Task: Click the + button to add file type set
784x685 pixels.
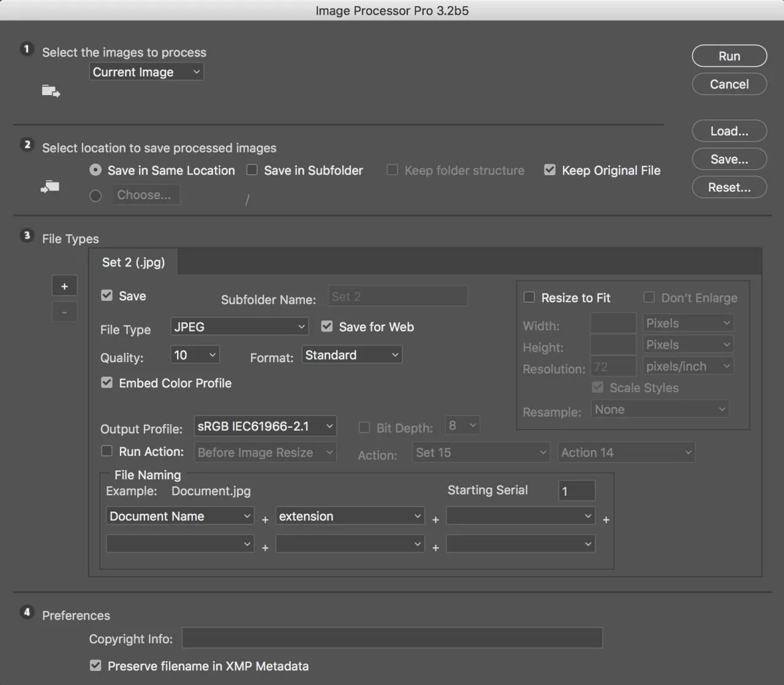Action: point(64,286)
